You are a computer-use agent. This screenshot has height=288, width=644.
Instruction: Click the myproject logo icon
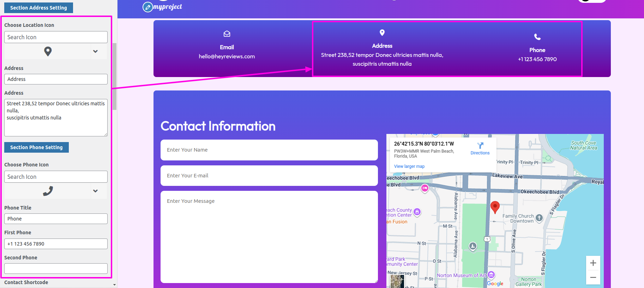[148, 7]
